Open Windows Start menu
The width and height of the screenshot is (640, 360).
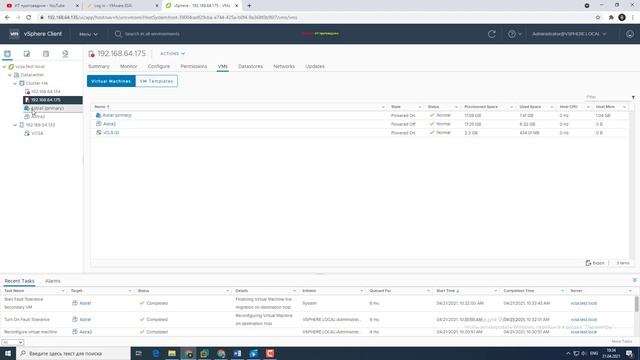[8, 353]
